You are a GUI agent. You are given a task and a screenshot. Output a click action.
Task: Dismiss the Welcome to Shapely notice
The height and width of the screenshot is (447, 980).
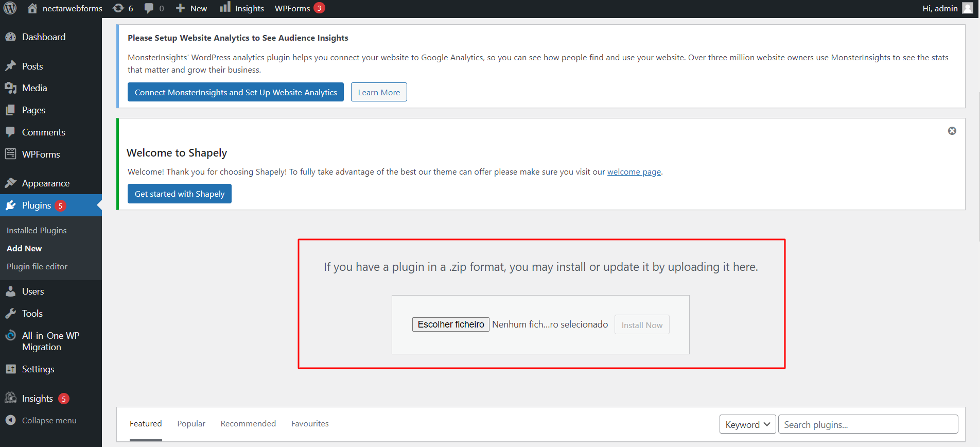click(952, 131)
